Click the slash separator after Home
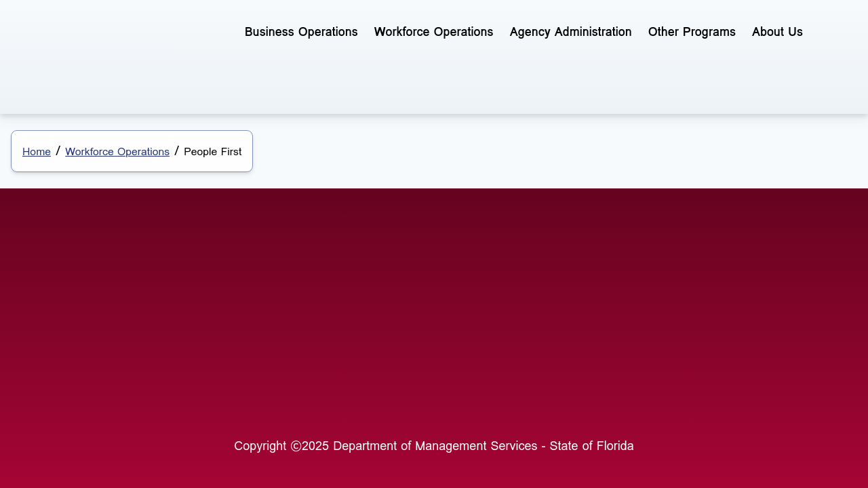 58,150
